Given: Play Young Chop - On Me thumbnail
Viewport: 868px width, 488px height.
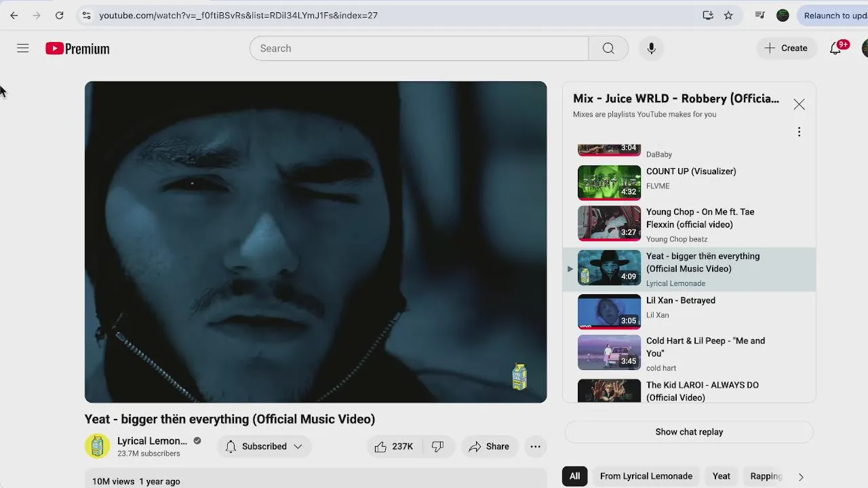Looking at the screenshot, I should point(609,222).
